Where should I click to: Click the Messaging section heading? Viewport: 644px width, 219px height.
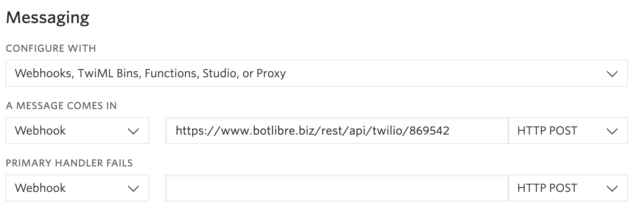(47, 18)
